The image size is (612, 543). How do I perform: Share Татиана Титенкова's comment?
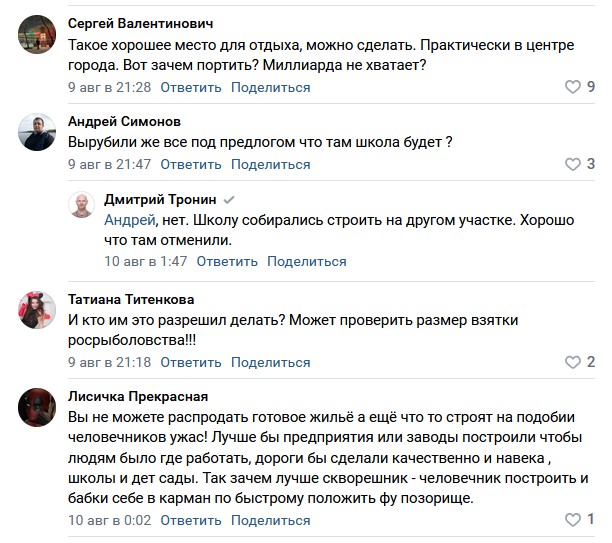pyautogui.click(x=271, y=362)
